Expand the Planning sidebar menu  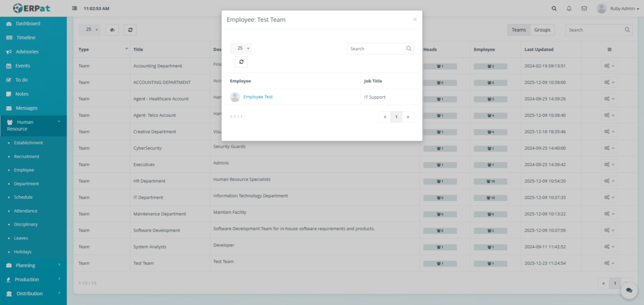coord(33,265)
